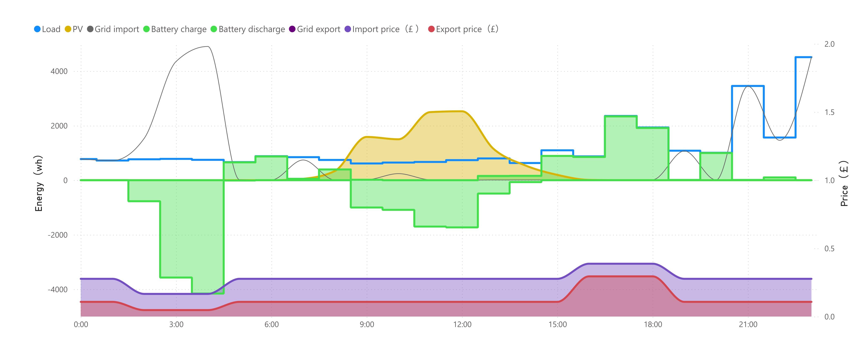
Task: Click the 1.5 price axis value
Action: click(x=830, y=112)
